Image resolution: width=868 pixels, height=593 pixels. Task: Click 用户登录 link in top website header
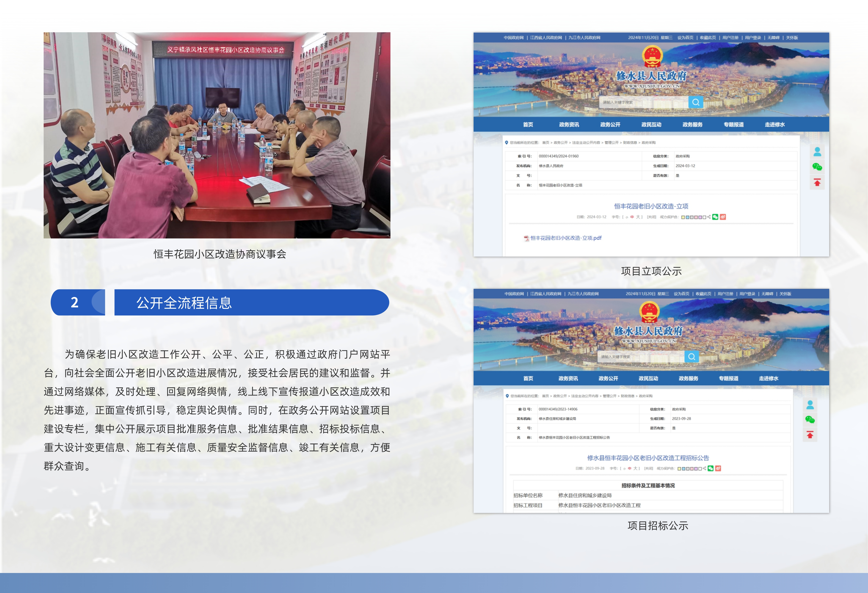(x=753, y=38)
